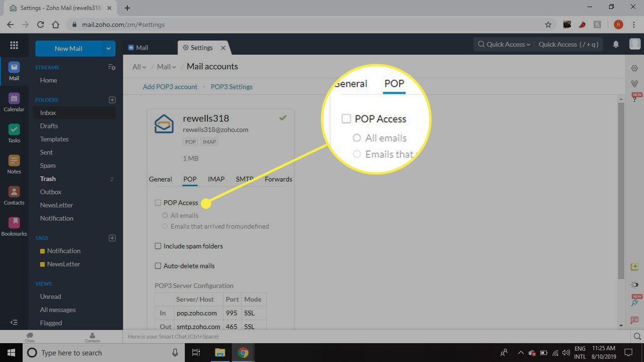Open the user profile avatar

click(x=635, y=44)
